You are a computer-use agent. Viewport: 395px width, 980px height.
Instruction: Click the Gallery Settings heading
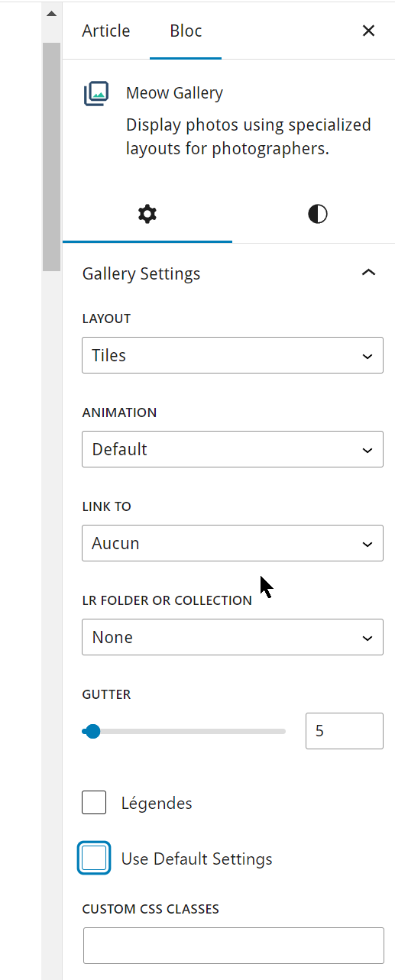[141, 273]
